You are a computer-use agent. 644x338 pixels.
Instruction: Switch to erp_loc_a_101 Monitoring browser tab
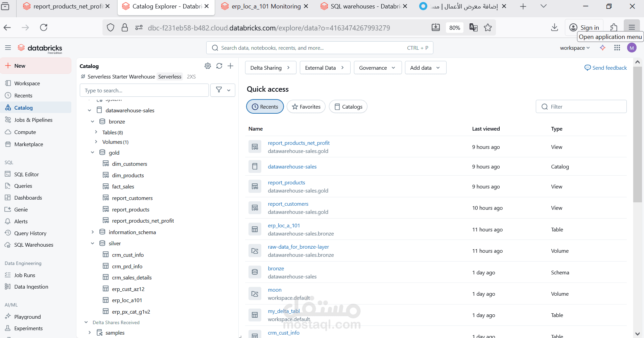pyautogui.click(x=264, y=6)
